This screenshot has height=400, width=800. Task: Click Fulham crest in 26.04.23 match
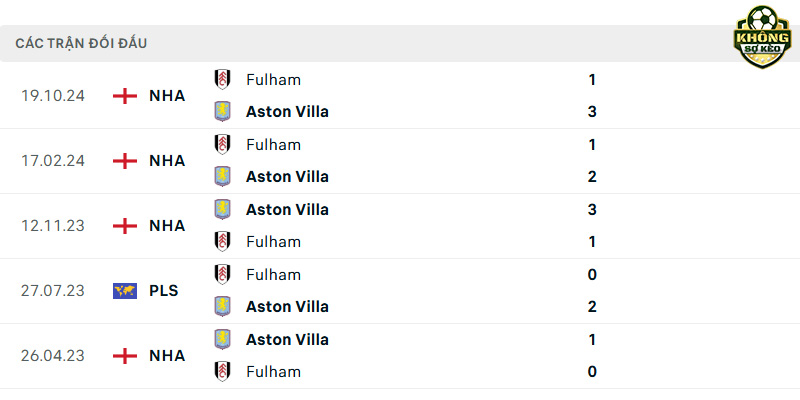[222, 371]
